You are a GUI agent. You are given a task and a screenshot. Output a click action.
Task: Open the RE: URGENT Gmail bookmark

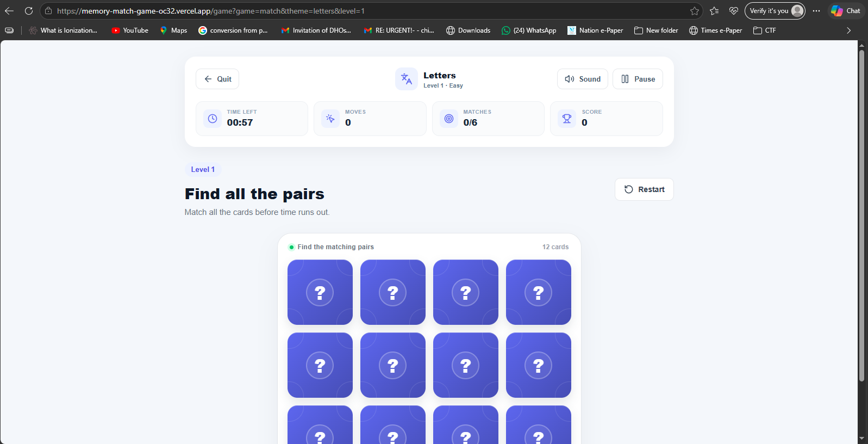[x=399, y=30]
